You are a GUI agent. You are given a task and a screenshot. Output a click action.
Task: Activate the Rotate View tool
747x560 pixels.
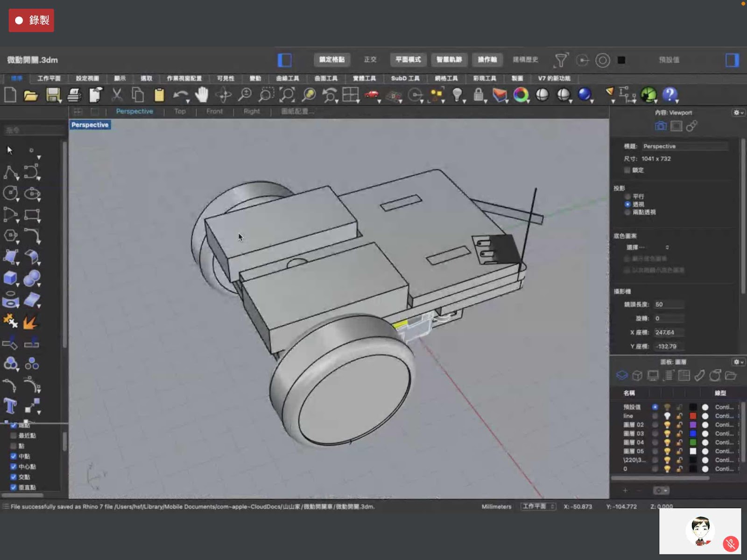(x=223, y=95)
